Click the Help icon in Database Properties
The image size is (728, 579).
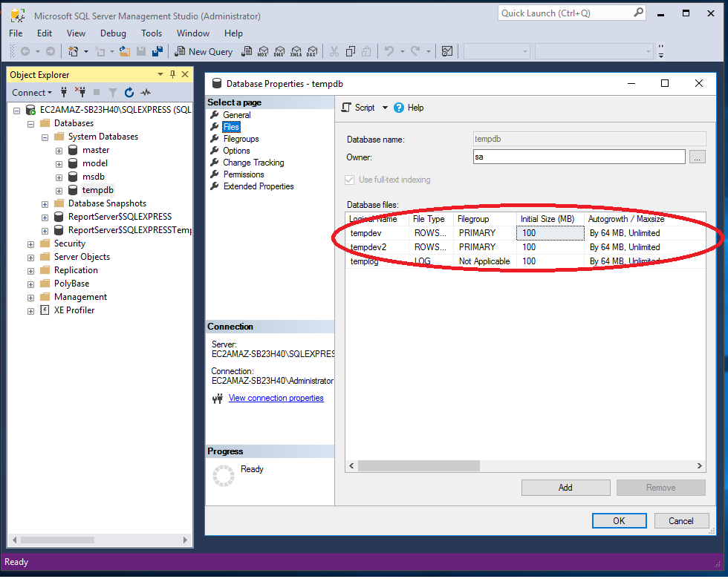(x=399, y=108)
